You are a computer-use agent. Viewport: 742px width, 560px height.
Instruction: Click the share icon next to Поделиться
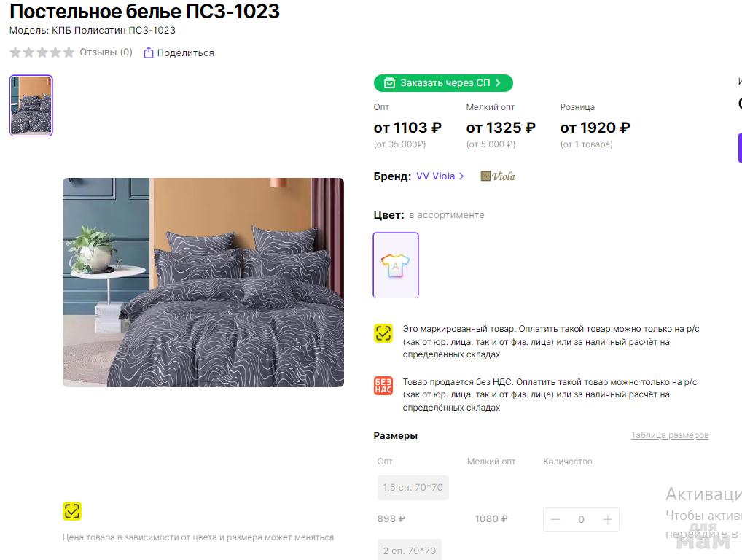(x=149, y=52)
